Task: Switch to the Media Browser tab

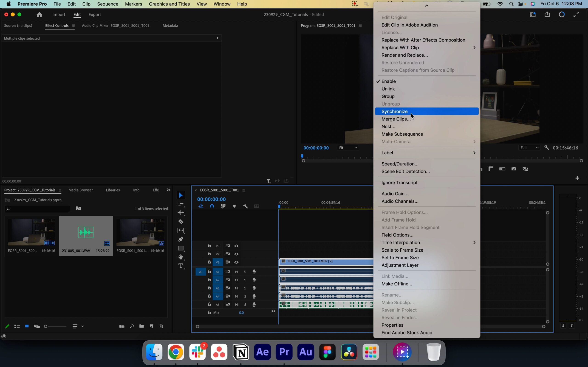Action: (81, 190)
